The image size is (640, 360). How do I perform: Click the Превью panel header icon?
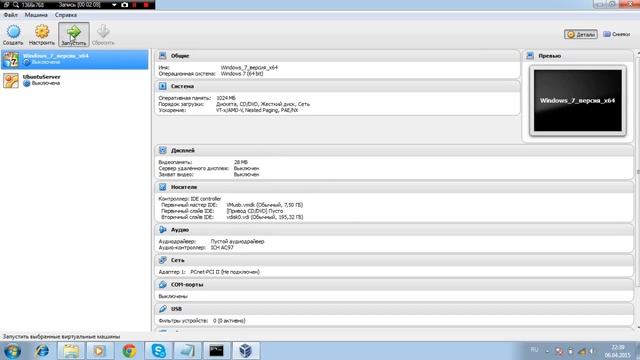tap(530, 56)
